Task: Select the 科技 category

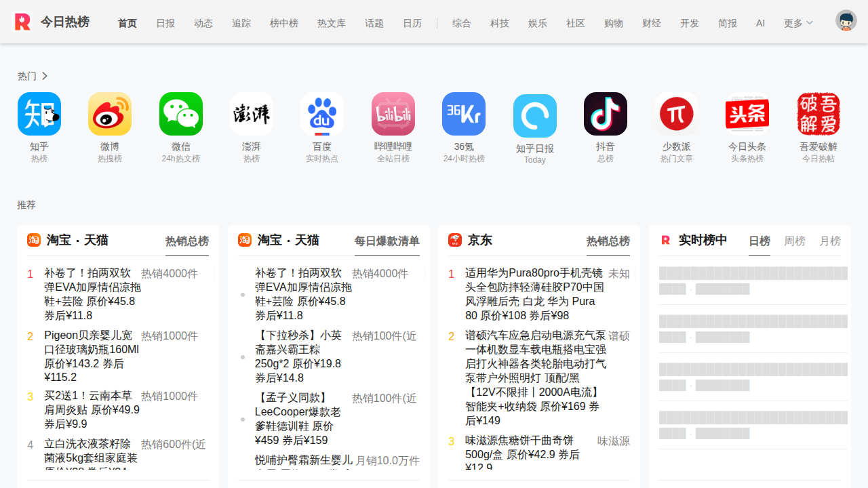Action: click(500, 23)
